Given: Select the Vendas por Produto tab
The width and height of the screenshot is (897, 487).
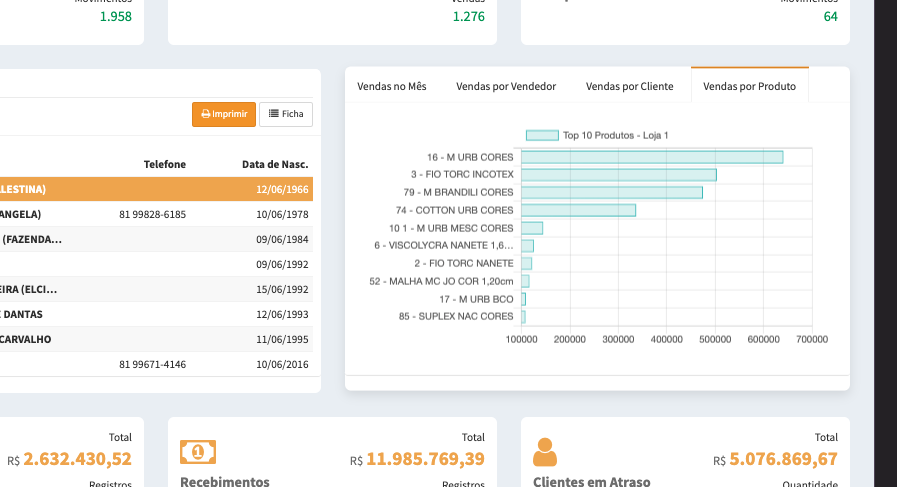Looking at the screenshot, I should click(749, 86).
